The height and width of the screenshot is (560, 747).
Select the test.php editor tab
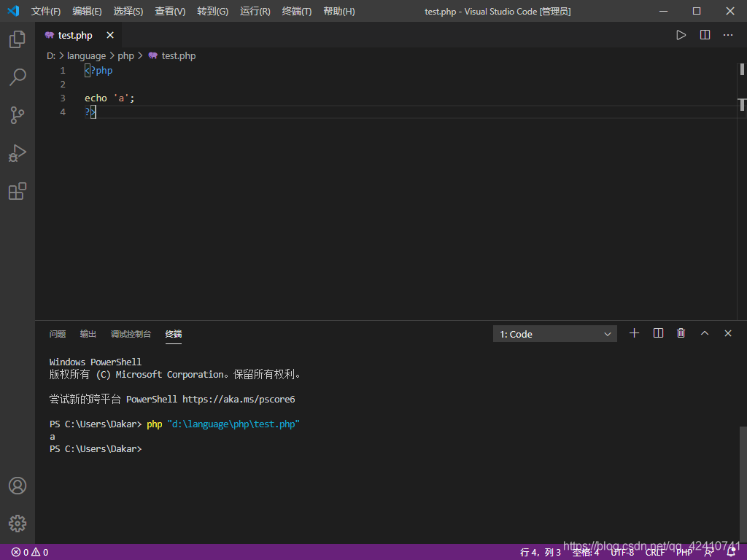[x=79, y=35]
